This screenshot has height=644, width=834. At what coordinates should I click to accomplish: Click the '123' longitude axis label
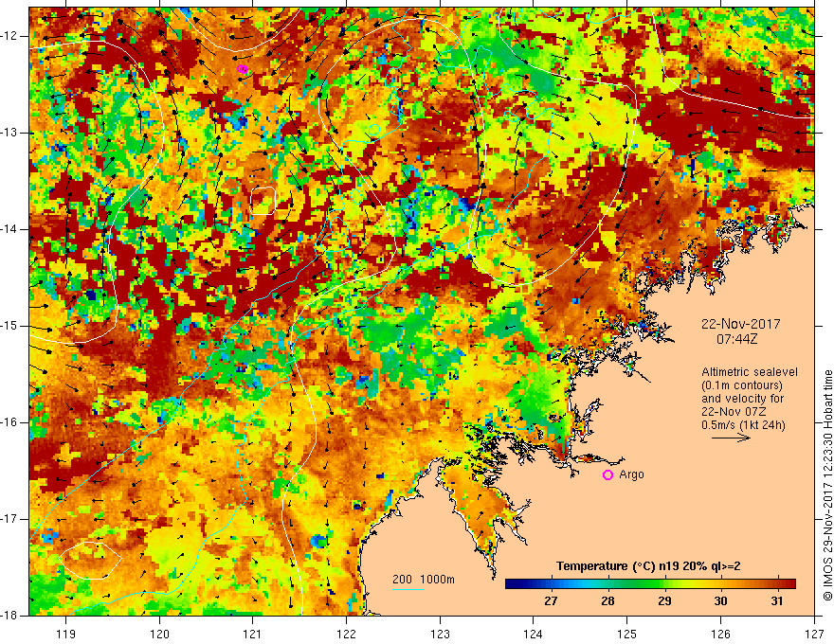[440, 634]
